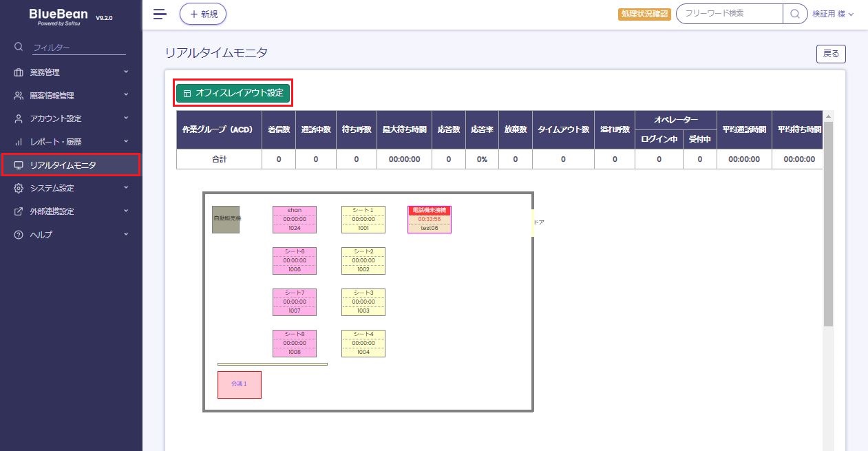Click the external link icon for 外部連携設定
Image resolution: width=868 pixels, height=451 pixels.
[x=19, y=211]
